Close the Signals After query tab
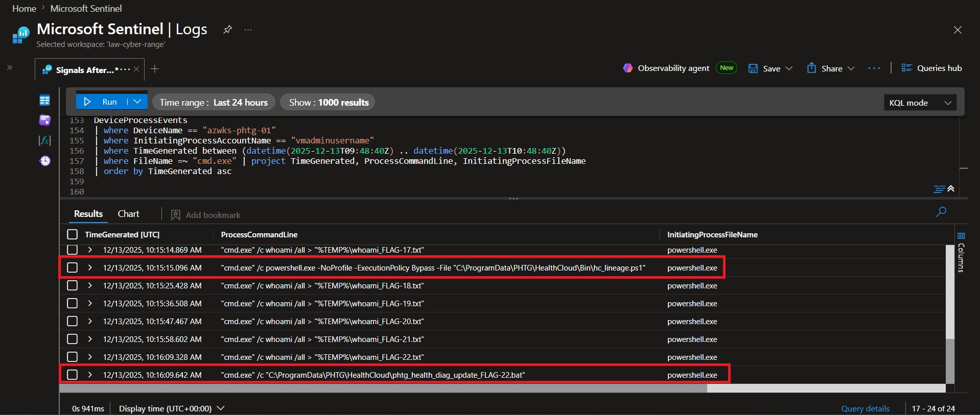The width and height of the screenshot is (980, 415). point(136,69)
